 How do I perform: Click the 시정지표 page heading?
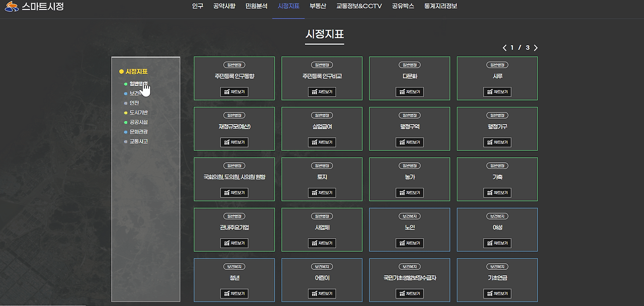325,34
